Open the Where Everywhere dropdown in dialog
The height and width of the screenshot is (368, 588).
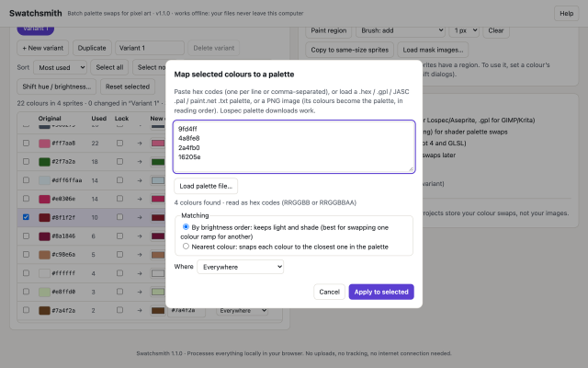pos(240,267)
